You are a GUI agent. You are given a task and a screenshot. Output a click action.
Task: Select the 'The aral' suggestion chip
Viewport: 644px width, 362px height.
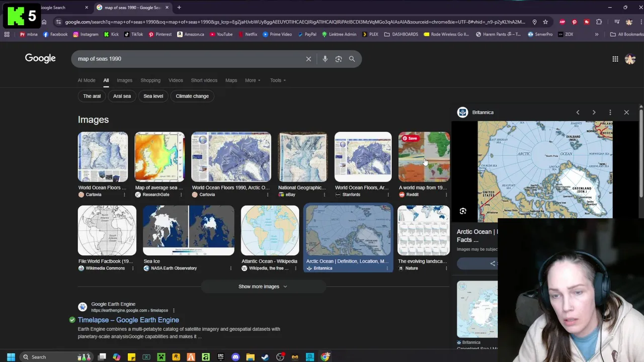click(92, 96)
